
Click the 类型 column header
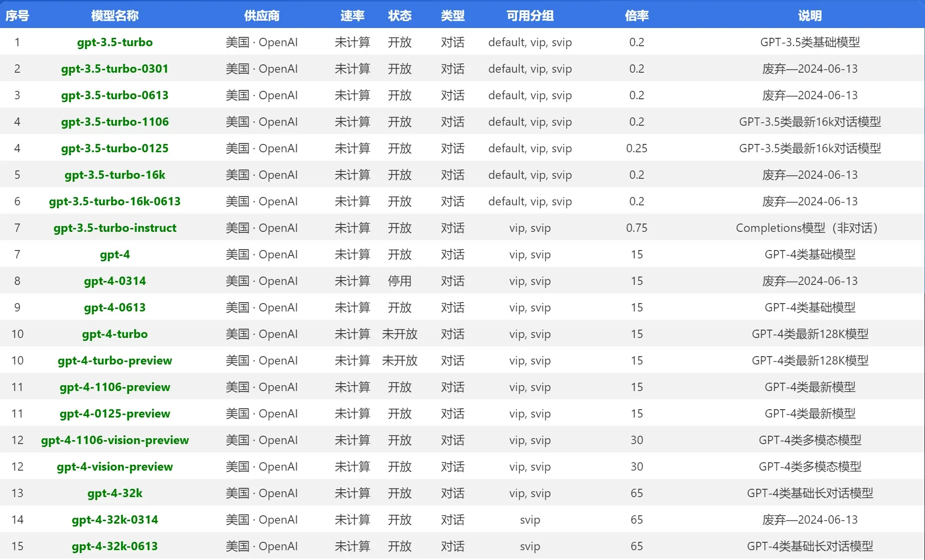pos(453,16)
